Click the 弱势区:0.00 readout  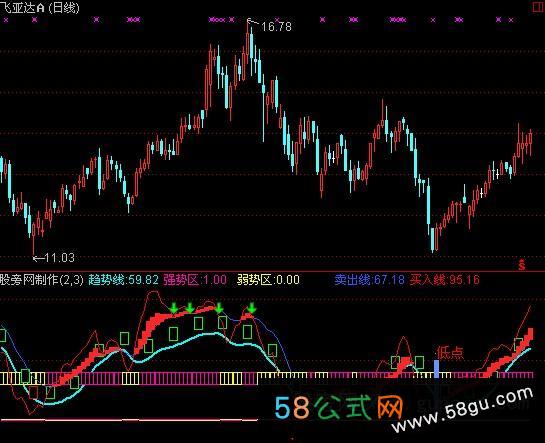coord(268,280)
